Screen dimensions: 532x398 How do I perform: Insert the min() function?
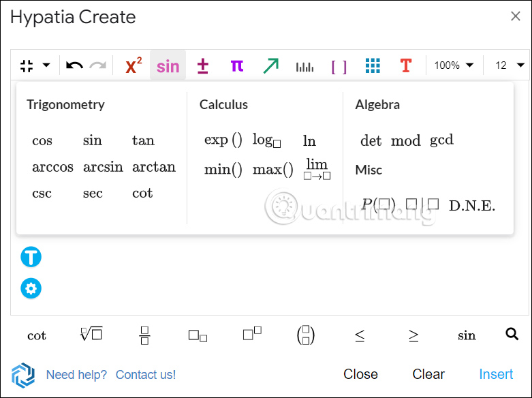(223, 169)
